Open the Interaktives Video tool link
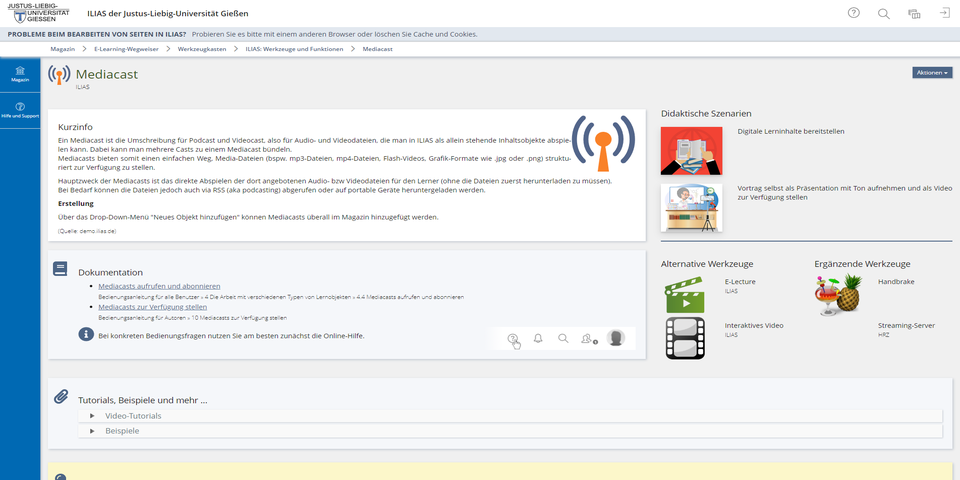Viewport: 960px width, 480px height. tap(754, 326)
